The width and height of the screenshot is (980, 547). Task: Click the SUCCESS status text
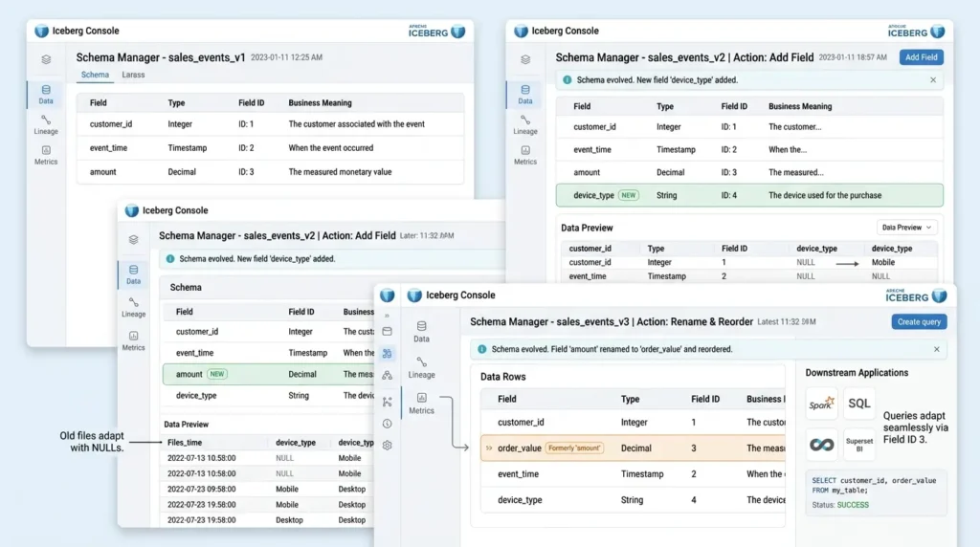(x=853, y=505)
